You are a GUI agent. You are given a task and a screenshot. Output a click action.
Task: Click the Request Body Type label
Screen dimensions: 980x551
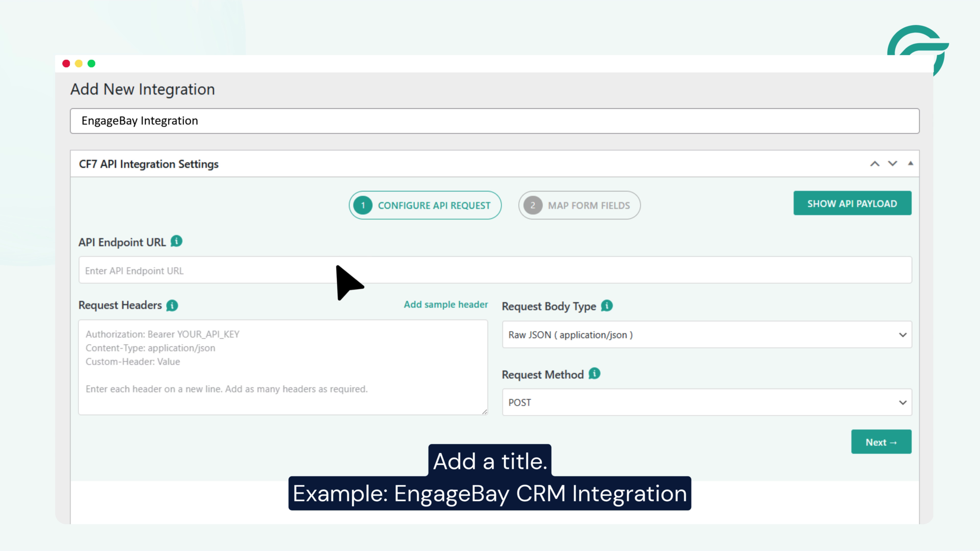click(549, 306)
